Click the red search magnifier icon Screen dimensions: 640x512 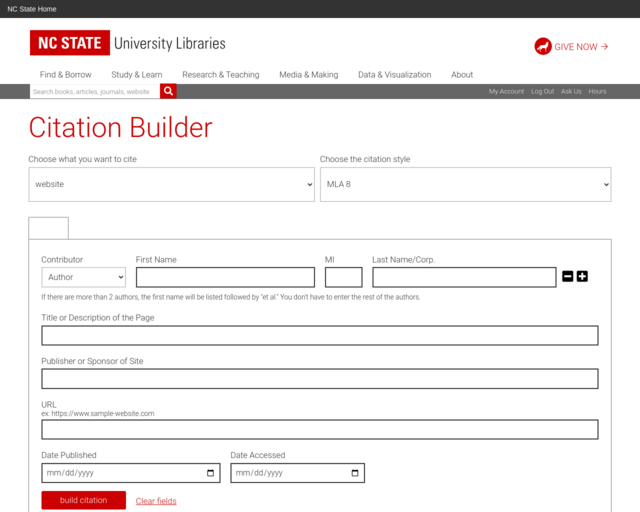pyautogui.click(x=168, y=91)
